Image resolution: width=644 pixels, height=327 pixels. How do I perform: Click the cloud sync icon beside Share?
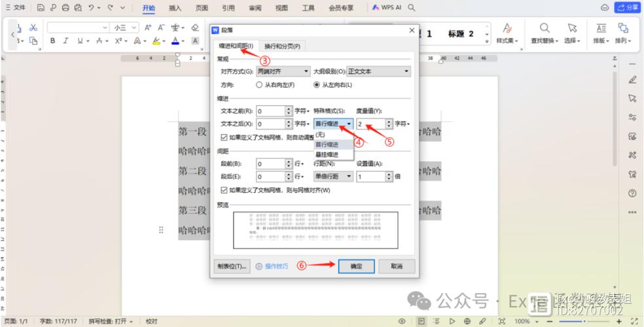coord(605,7)
